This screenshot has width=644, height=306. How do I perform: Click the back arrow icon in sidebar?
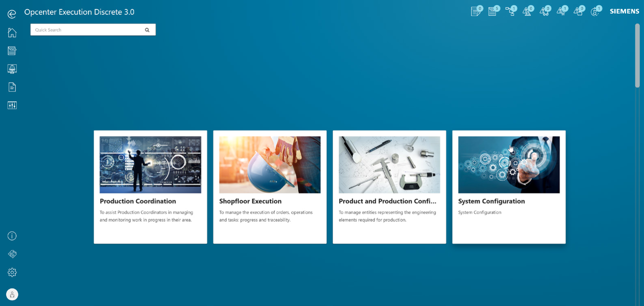pos(12,14)
